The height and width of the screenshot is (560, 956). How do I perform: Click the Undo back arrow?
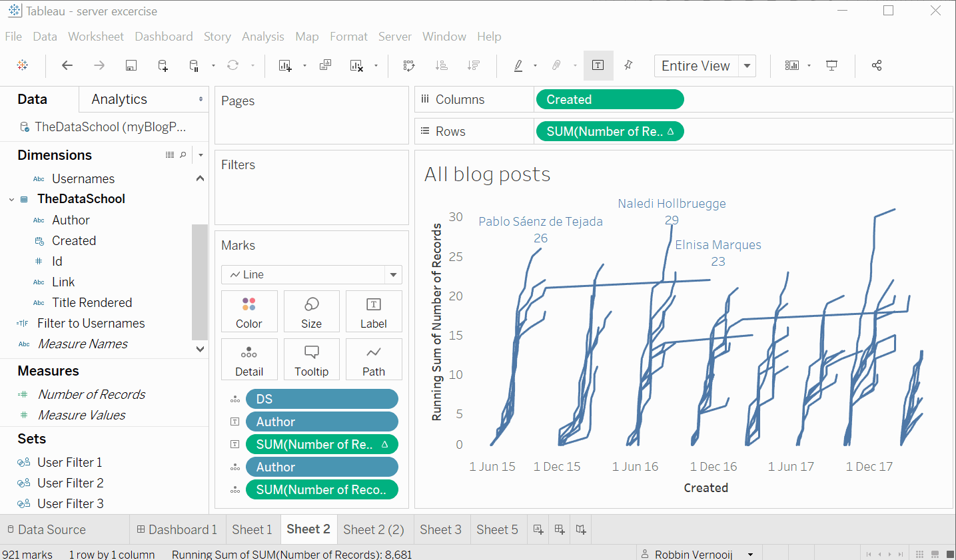click(67, 65)
